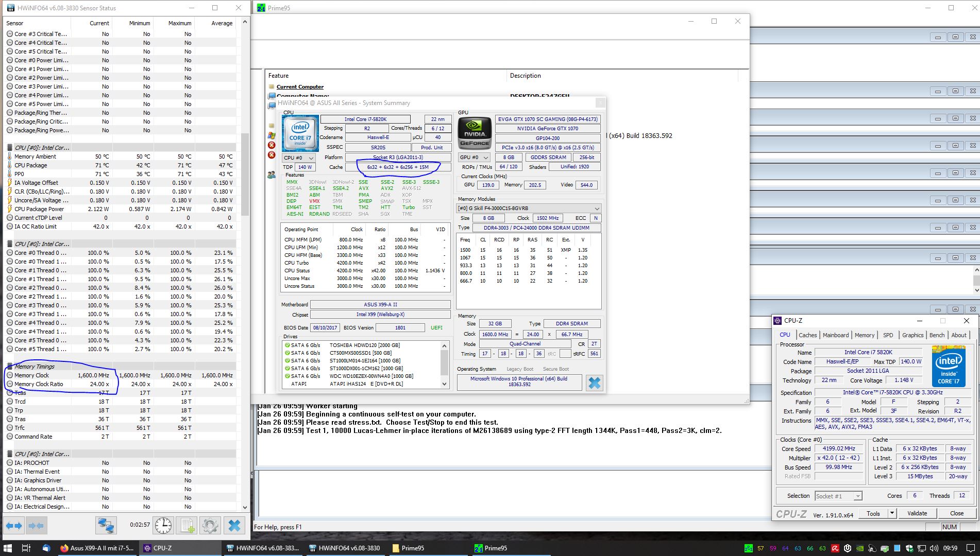
Task: Reset the sensor clock timer
Action: coord(163,525)
